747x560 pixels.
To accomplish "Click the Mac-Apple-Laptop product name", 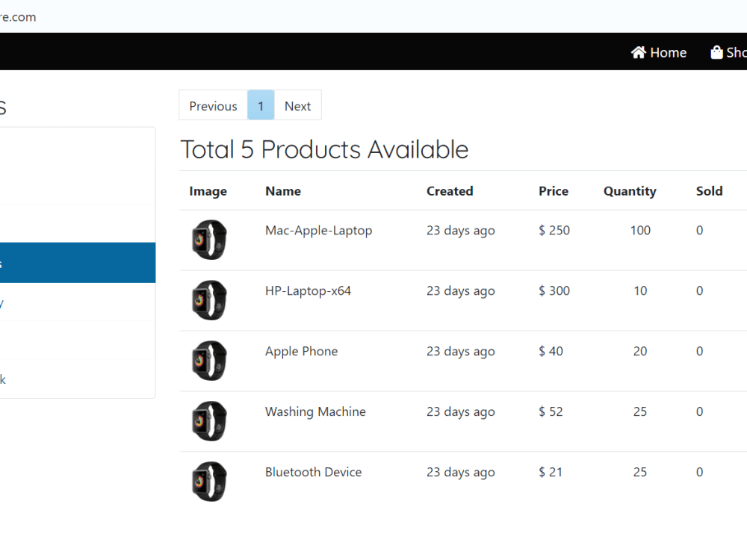I will tap(318, 230).
